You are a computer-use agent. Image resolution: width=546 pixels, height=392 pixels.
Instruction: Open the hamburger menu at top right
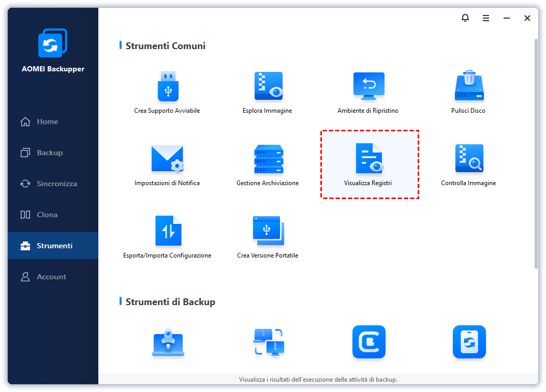[486, 18]
